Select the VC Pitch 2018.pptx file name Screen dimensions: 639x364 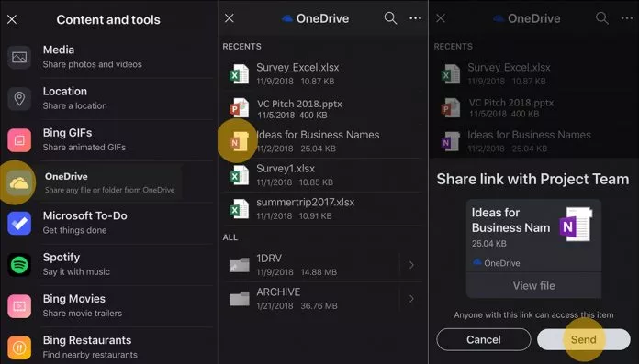299,104
